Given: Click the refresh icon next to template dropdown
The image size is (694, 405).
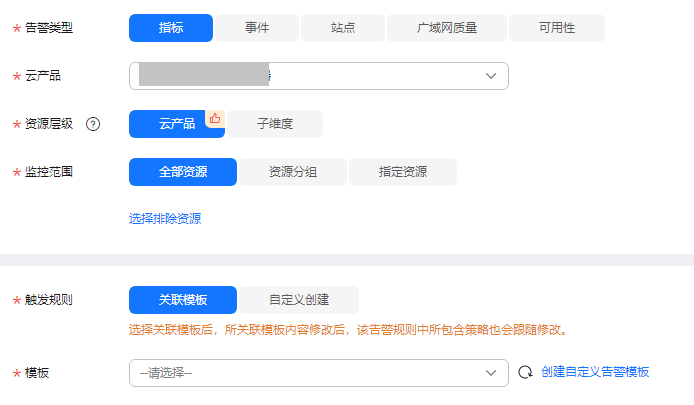Looking at the screenshot, I should 525,373.
